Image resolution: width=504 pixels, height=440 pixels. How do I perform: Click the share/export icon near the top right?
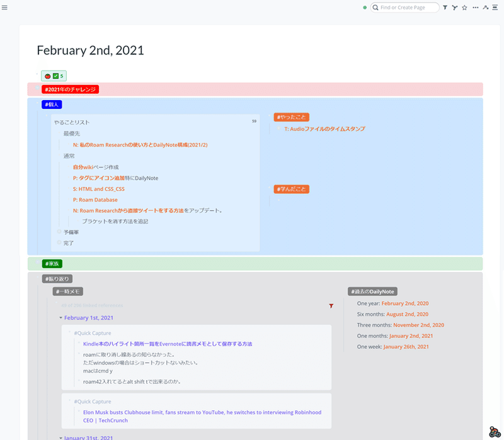coord(485,7)
